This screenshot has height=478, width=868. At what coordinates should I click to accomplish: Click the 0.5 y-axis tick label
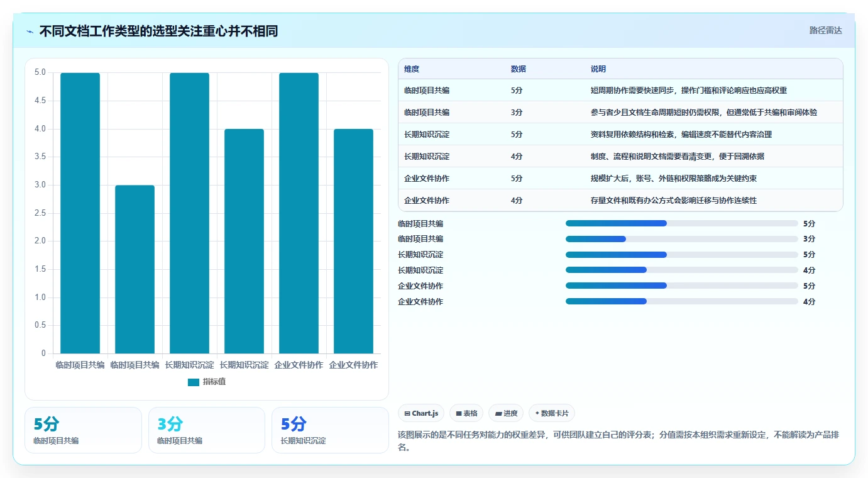click(40, 325)
